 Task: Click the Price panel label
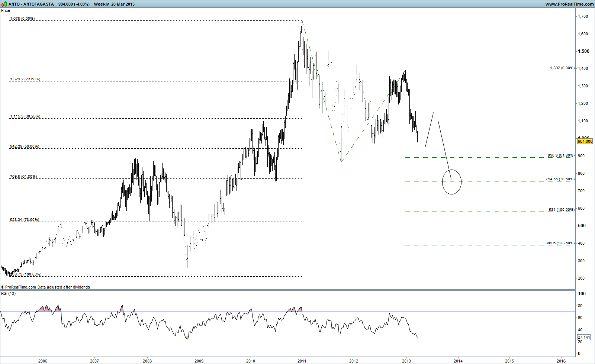tap(6, 10)
